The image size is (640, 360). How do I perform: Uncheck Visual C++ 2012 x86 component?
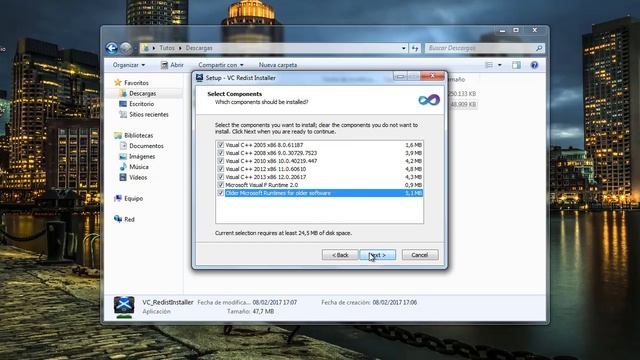(x=221, y=169)
